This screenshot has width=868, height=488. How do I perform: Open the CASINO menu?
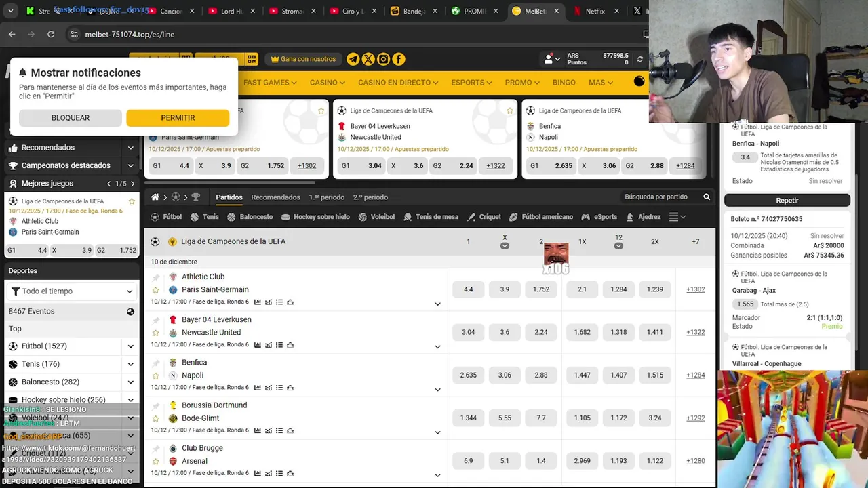click(x=328, y=83)
